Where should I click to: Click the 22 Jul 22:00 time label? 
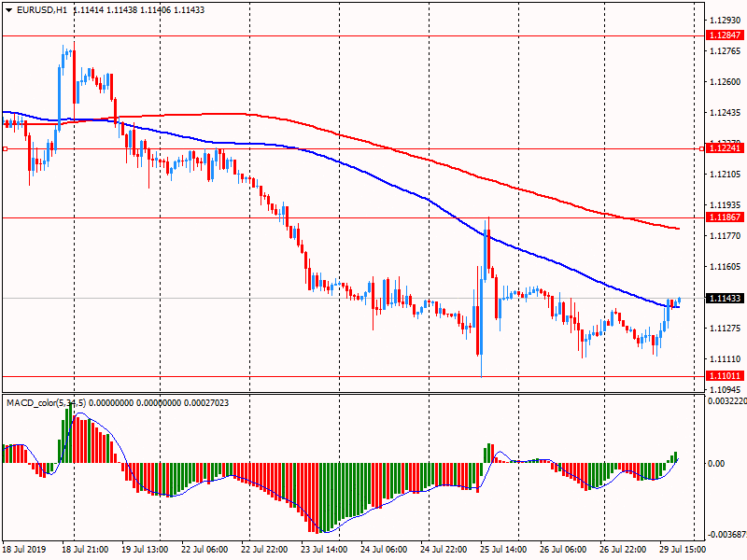pos(264,549)
